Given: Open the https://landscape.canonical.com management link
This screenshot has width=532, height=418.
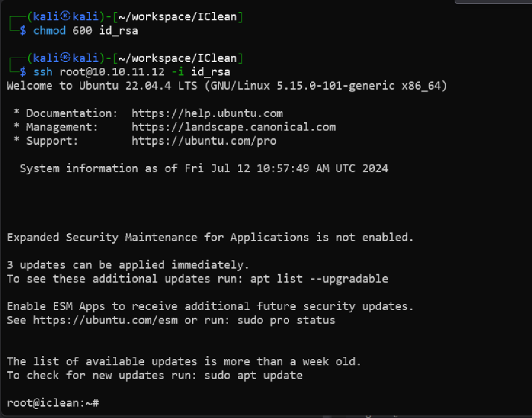Looking at the screenshot, I should coord(233,128).
